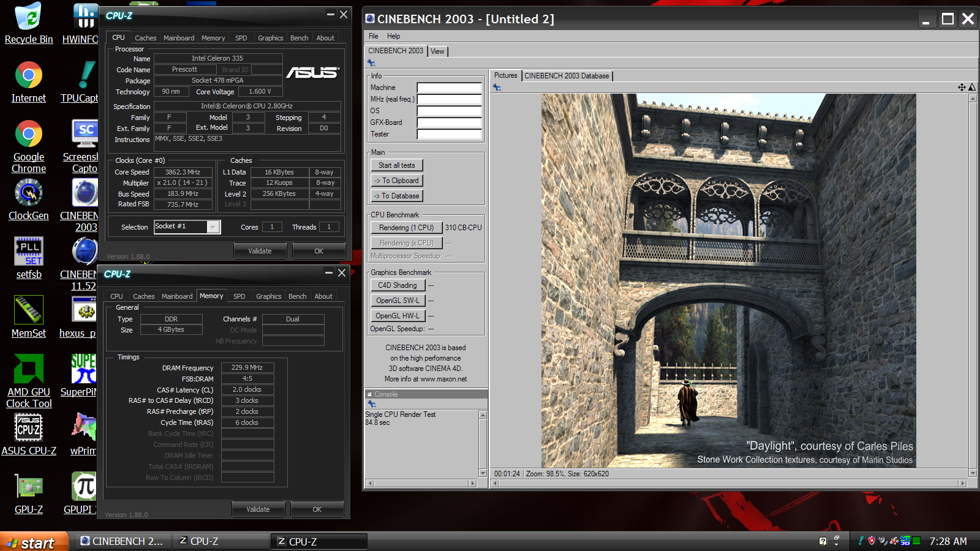Click the 7:28 AM taskbar clock
980x551 pixels.
point(948,541)
